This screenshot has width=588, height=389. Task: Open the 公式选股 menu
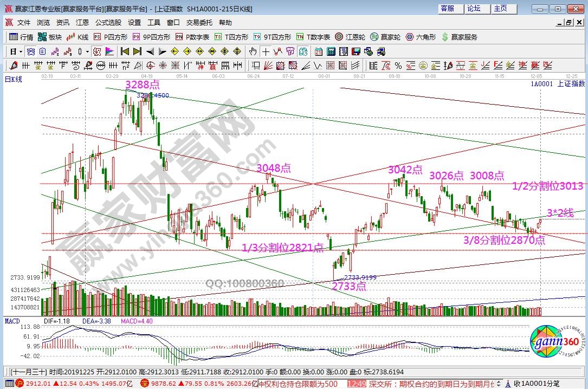click(108, 23)
